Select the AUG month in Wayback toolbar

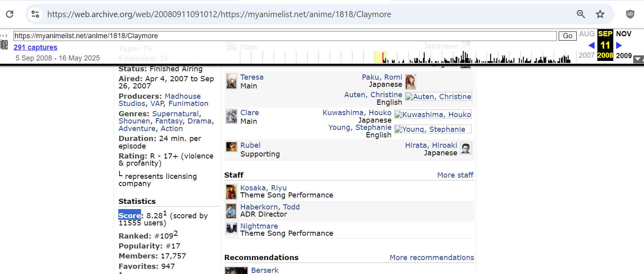[587, 34]
